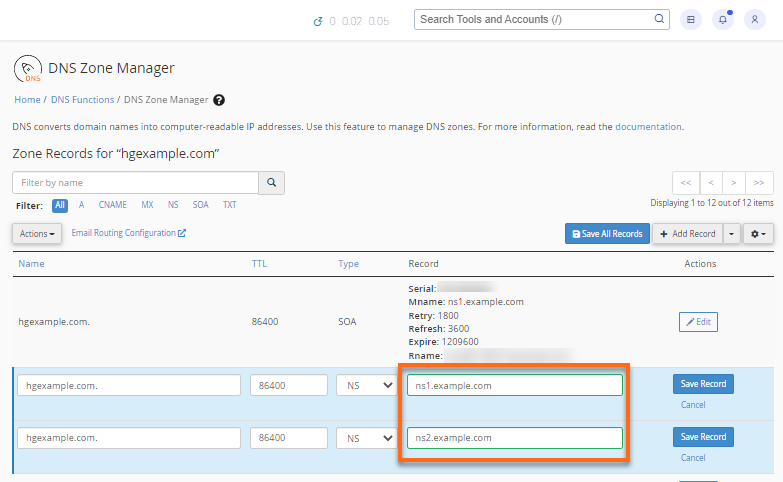This screenshot has width=783, height=482.
Task: Filter records by MX type
Action: [x=147, y=205]
